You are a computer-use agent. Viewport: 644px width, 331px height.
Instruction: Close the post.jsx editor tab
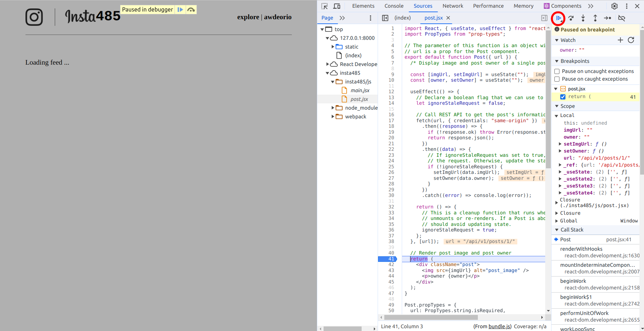448,18
